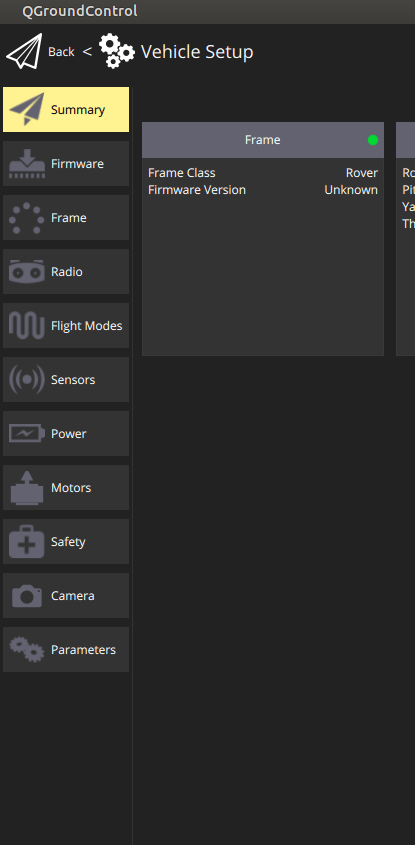Open Safety with the first-aid kit icon
This screenshot has width=415, height=845.
(x=27, y=542)
